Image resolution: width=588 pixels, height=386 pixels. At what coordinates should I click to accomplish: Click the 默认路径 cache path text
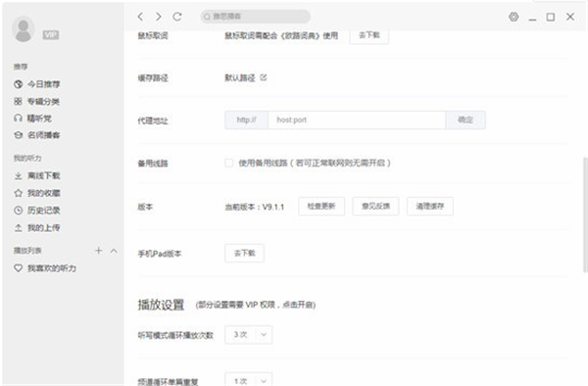(x=240, y=78)
